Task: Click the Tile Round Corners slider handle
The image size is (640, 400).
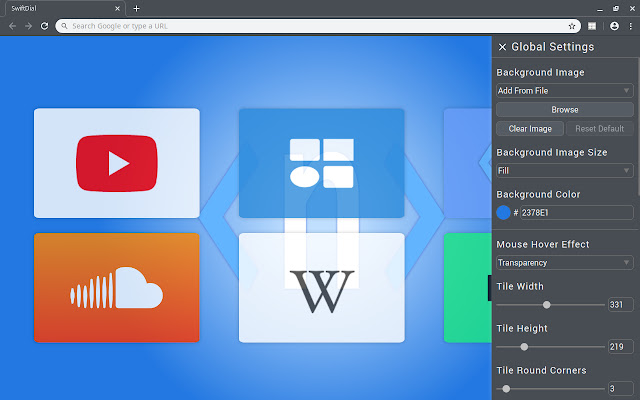Action: [506, 389]
